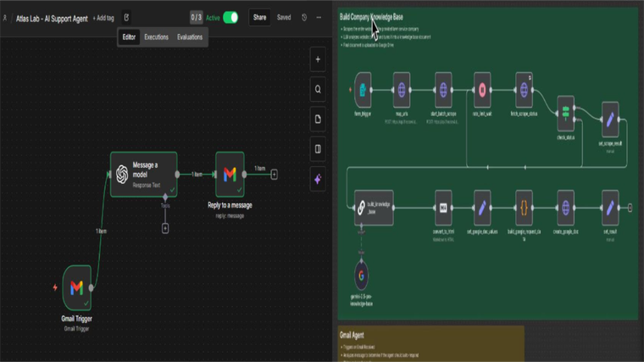Click the plus connector under Tools
This screenshot has width=644, height=362.
[x=165, y=228]
